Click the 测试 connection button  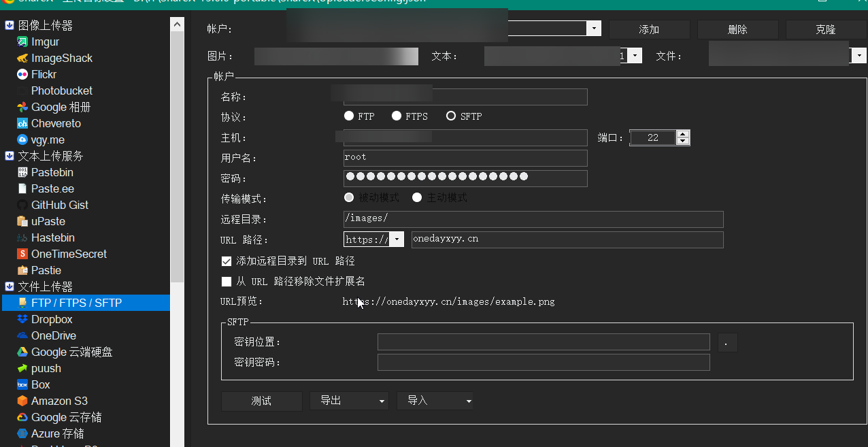tap(262, 401)
